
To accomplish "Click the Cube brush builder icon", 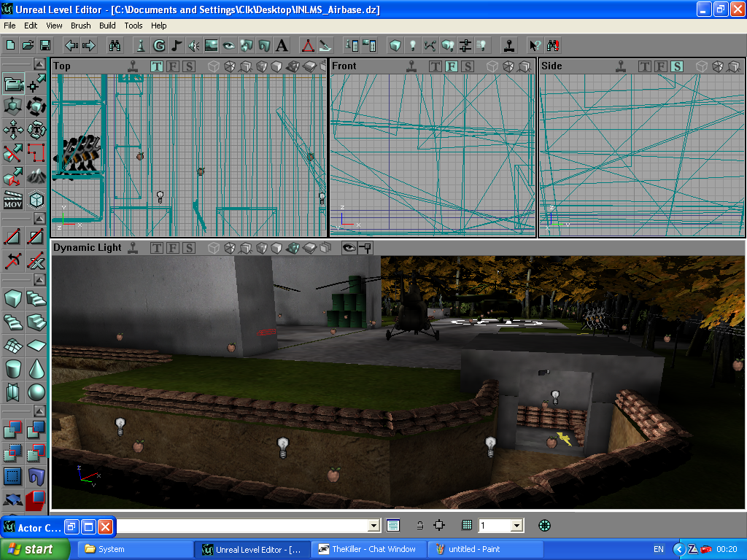I will pos(13,298).
